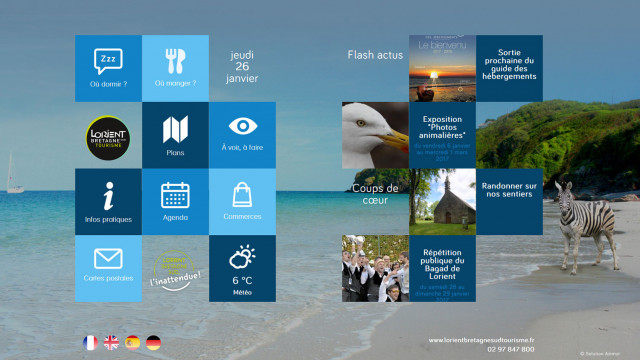Open the À voir, à faire tile
The image size is (640, 360).
tap(242, 135)
